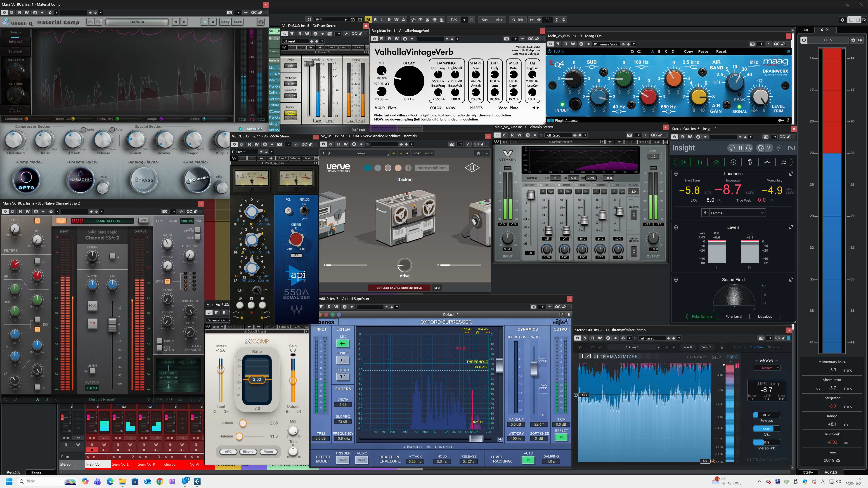Image resolution: width=868 pixels, height=488 pixels.
Task: Toggle the SSL EXPAND checkbox
Action: click(160, 341)
